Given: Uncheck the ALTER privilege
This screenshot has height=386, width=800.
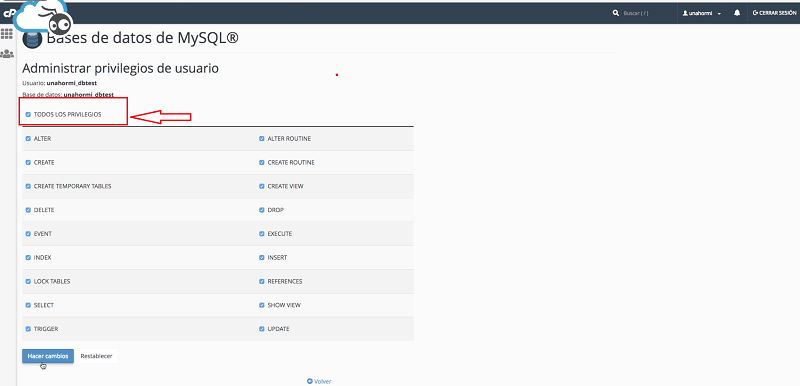Looking at the screenshot, I should [x=29, y=139].
